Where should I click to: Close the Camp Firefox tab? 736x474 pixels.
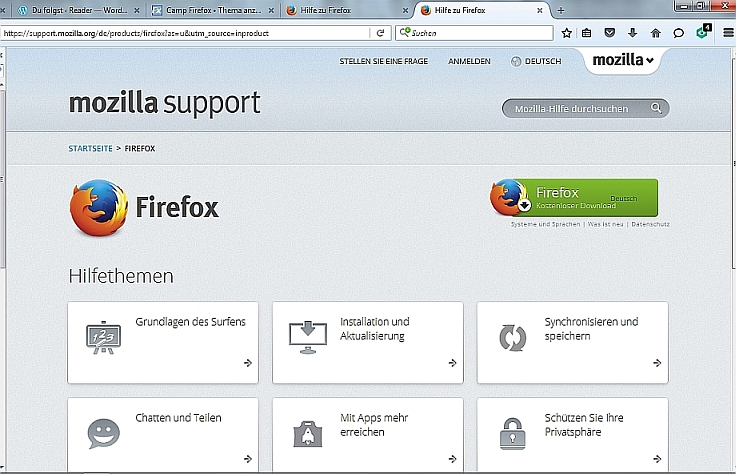271,10
